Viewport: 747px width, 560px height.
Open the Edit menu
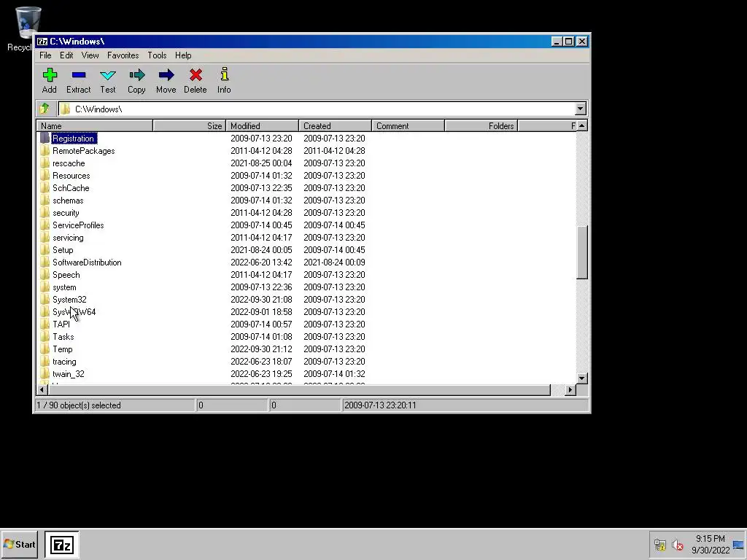[66, 55]
